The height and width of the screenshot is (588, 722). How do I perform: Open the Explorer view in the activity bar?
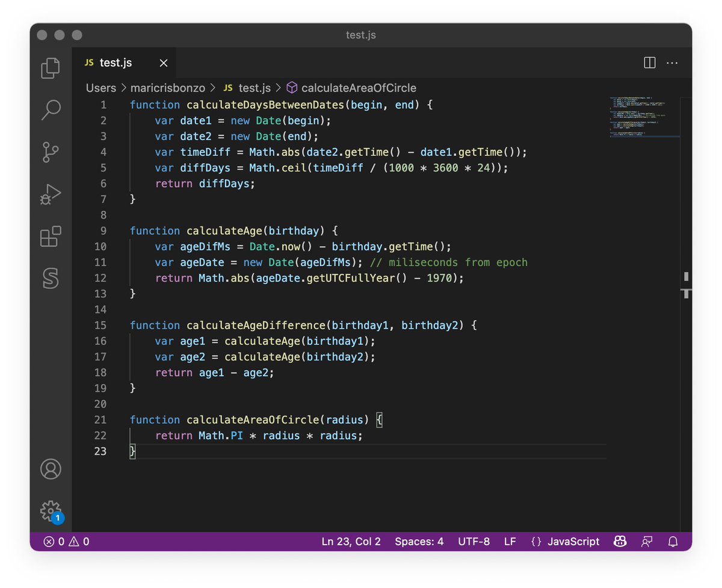click(x=51, y=67)
